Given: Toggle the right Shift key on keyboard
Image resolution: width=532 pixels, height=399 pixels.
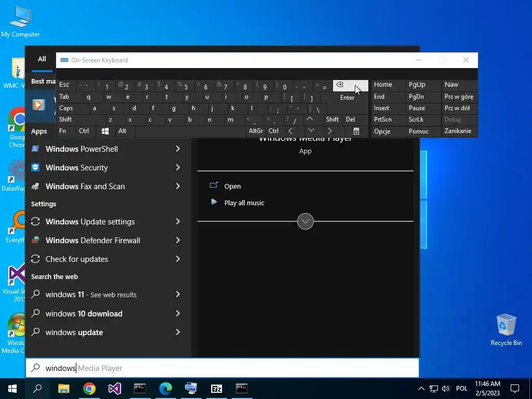Looking at the screenshot, I should point(332,119).
